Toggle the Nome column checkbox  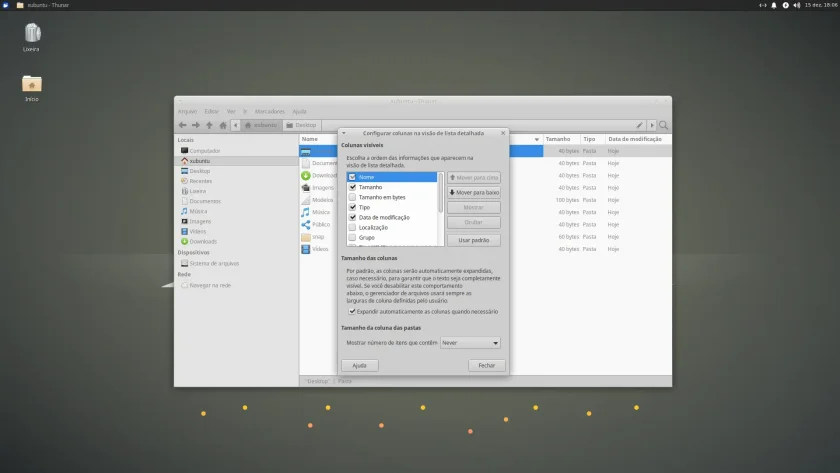[352, 177]
